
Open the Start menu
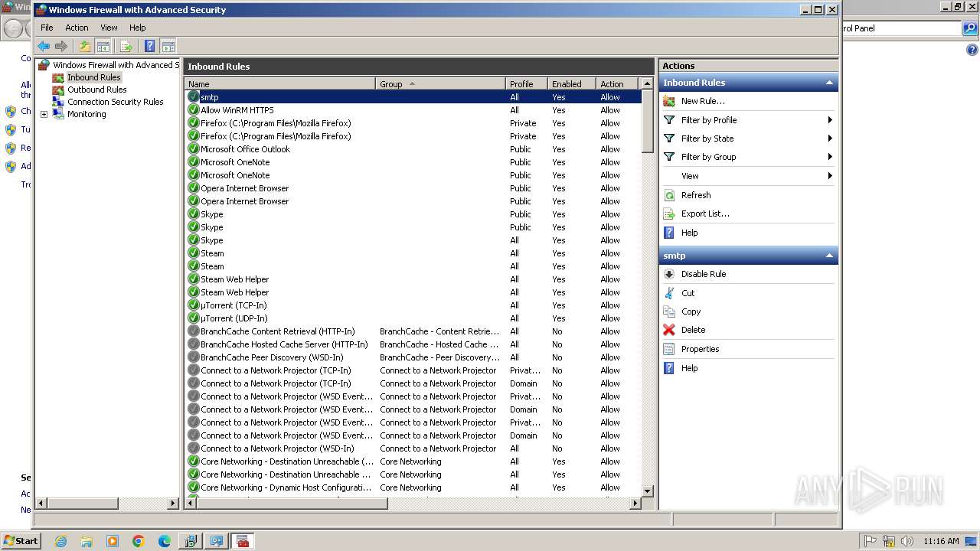(21, 541)
